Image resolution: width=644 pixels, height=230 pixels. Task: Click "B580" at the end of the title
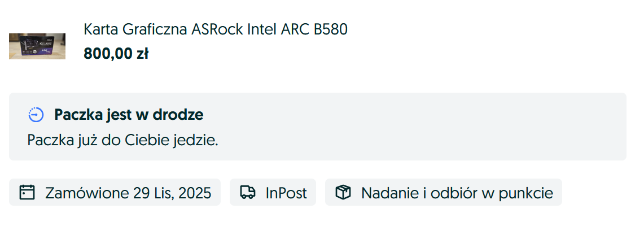(x=331, y=29)
